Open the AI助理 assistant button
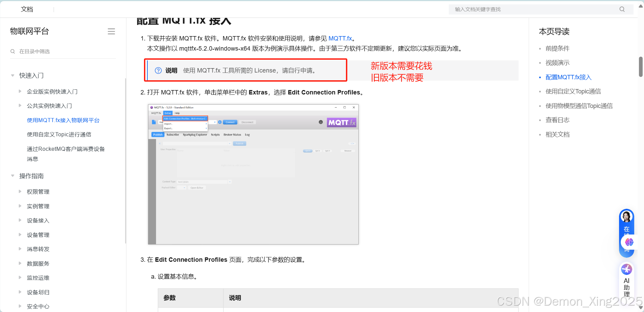Image resolution: width=644 pixels, height=312 pixels. (626, 281)
